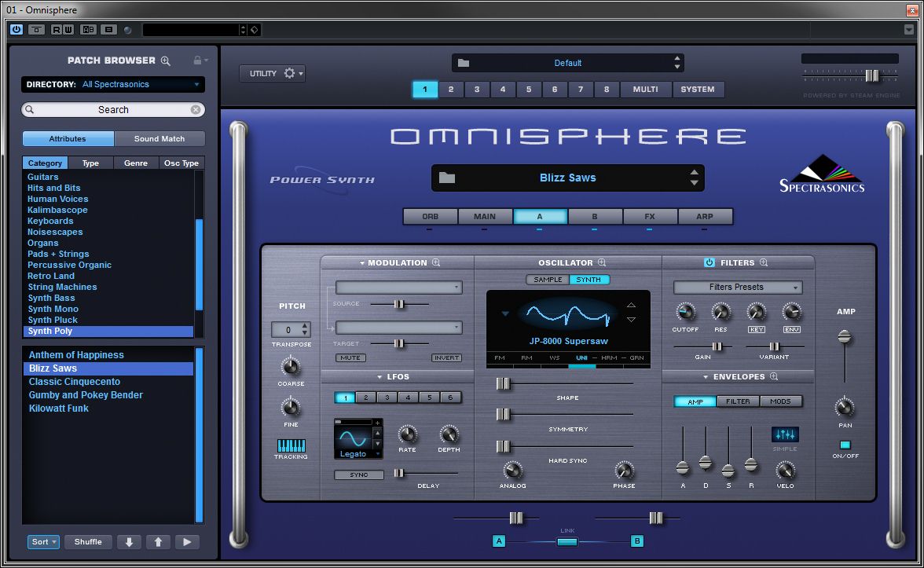Image resolution: width=924 pixels, height=568 pixels.
Task: Toggle the filter KEY button
Action: point(756,329)
